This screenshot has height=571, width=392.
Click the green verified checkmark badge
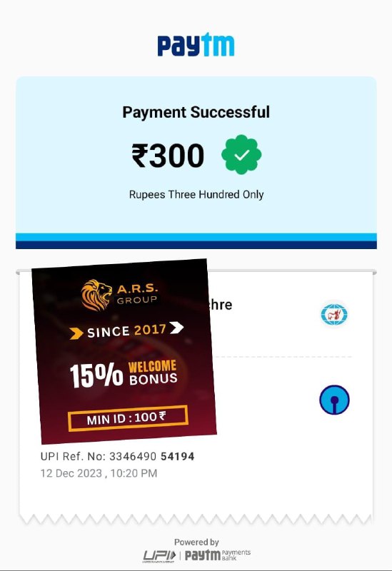(241, 154)
